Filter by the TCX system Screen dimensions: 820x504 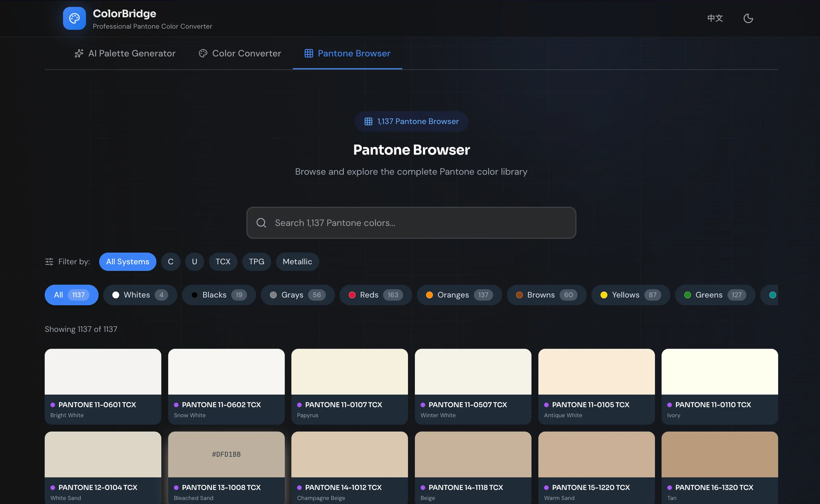pyautogui.click(x=223, y=262)
